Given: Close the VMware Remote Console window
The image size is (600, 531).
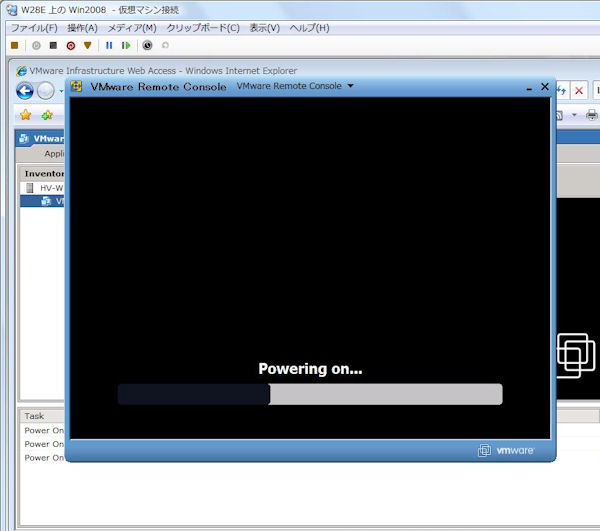Looking at the screenshot, I should tap(545, 87).
